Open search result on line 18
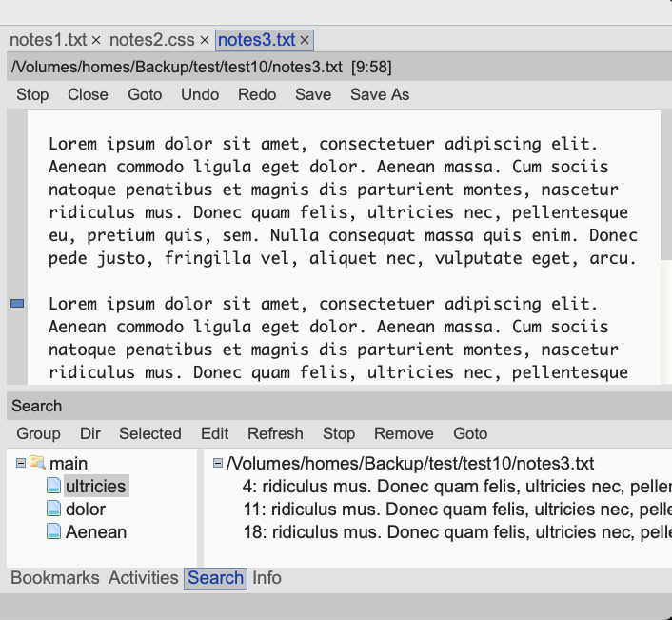Viewport: 672px width, 620px height. pos(457,532)
